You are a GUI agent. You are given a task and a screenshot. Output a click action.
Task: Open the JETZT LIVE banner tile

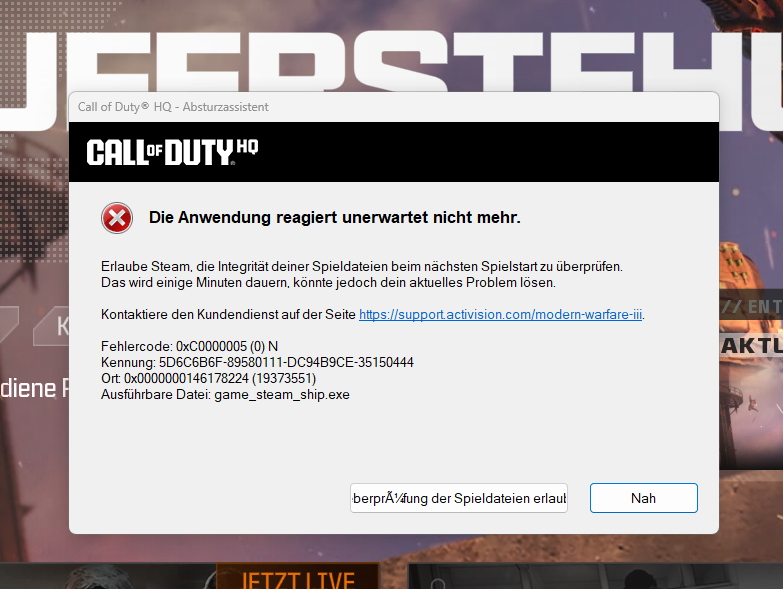tap(298, 577)
